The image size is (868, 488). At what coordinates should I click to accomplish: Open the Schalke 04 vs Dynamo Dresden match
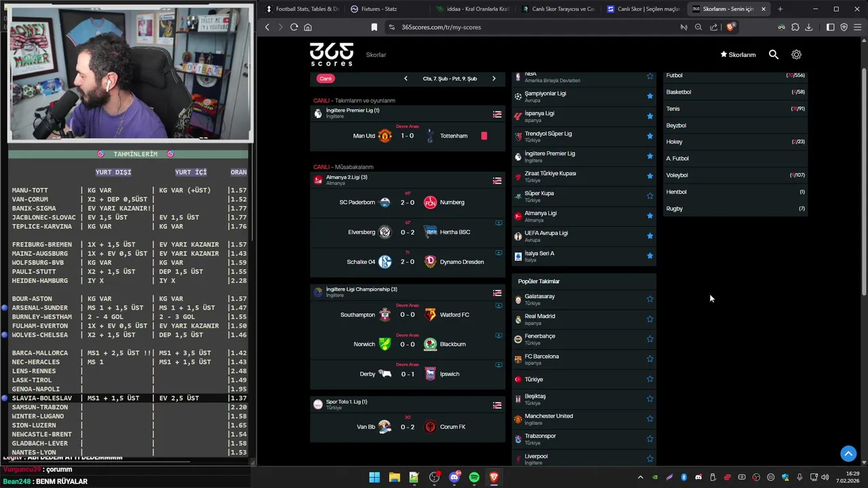click(x=408, y=262)
